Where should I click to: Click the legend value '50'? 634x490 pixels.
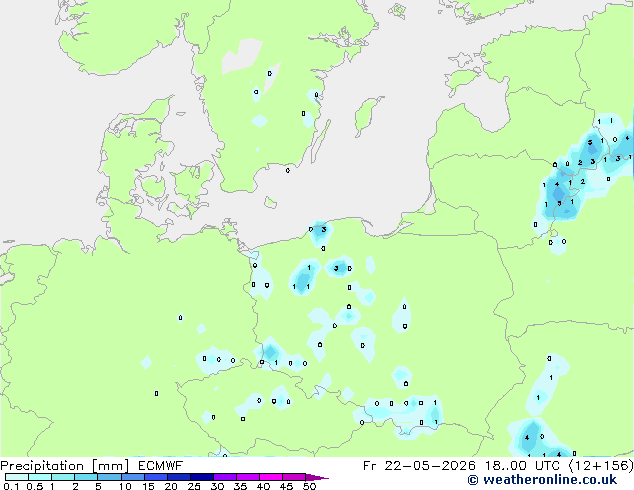coord(309,486)
